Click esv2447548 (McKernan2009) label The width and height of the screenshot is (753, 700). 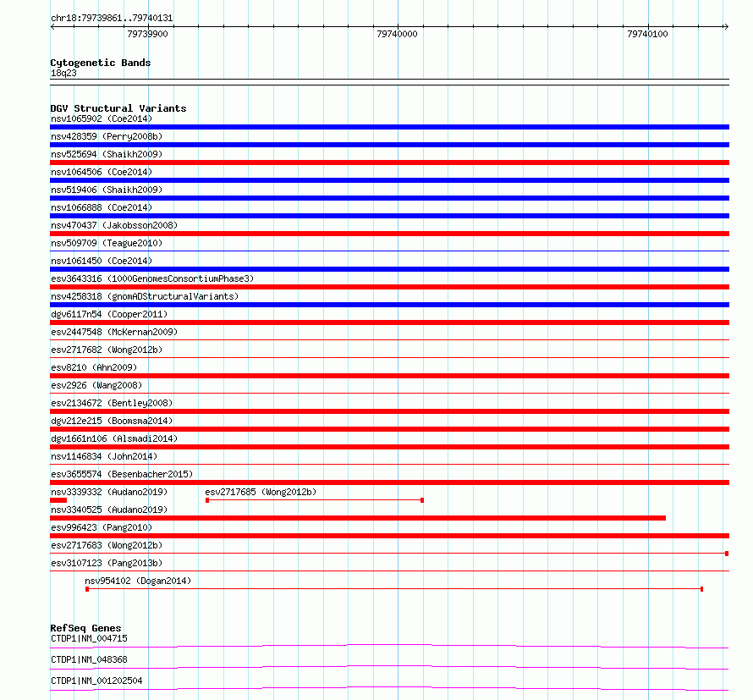114,332
